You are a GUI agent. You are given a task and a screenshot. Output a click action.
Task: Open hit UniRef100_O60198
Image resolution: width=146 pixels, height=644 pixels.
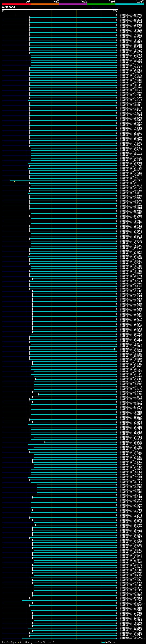(x=131, y=440)
